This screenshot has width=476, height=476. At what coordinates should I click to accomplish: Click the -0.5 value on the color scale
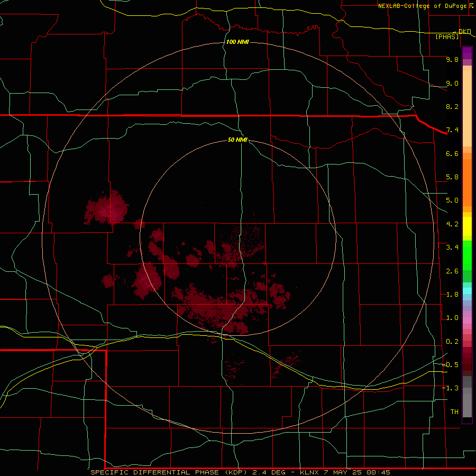tap(450, 364)
